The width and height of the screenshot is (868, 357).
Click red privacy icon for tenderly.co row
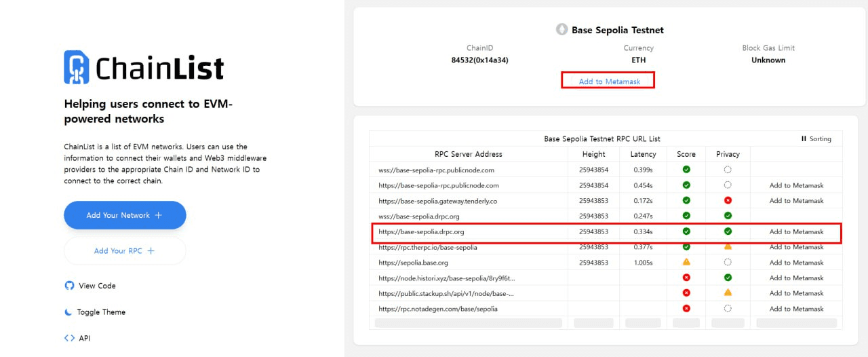(728, 201)
